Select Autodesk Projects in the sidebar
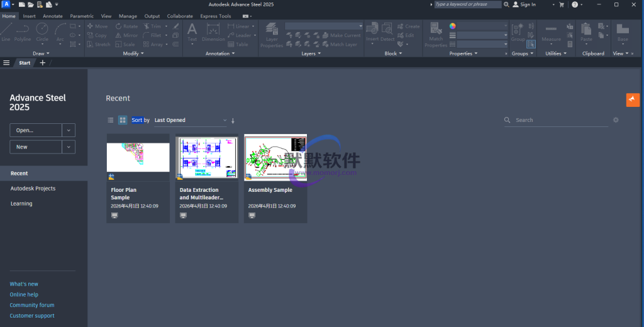This screenshot has height=327, width=644. point(33,189)
